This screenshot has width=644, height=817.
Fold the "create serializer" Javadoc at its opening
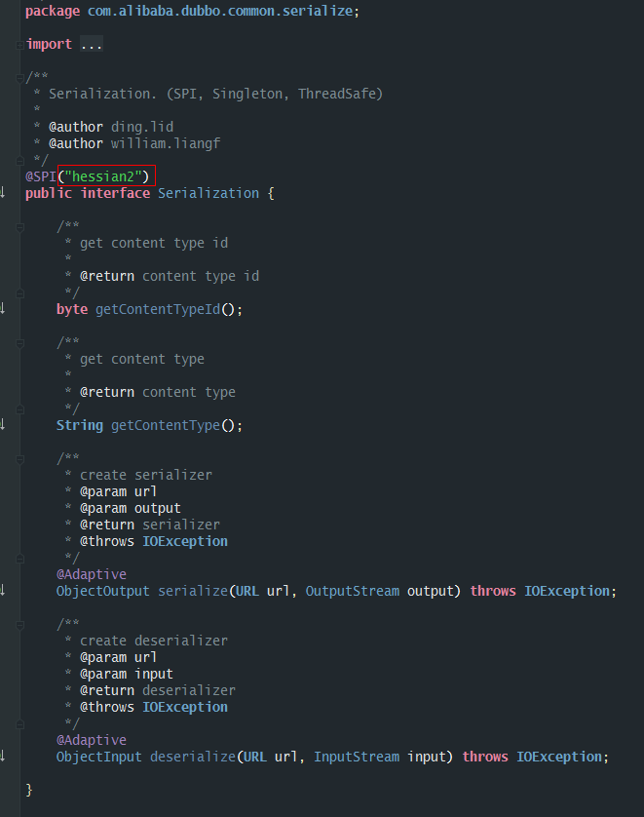coord(20,458)
